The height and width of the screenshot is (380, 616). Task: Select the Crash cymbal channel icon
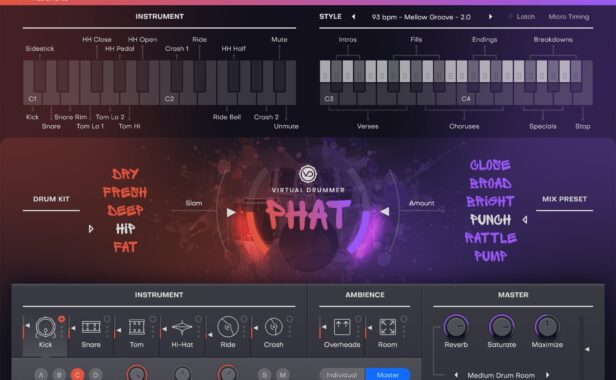(x=273, y=327)
